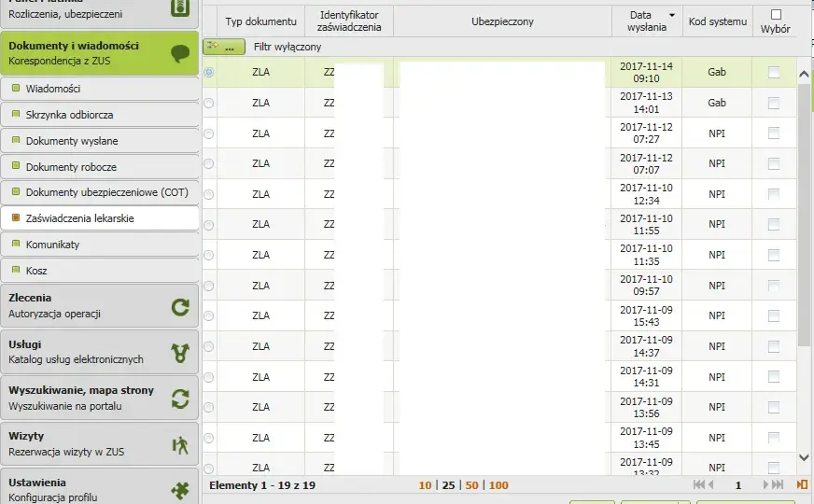Open Wiadomości in the sidebar
814x504 pixels.
tap(100, 89)
